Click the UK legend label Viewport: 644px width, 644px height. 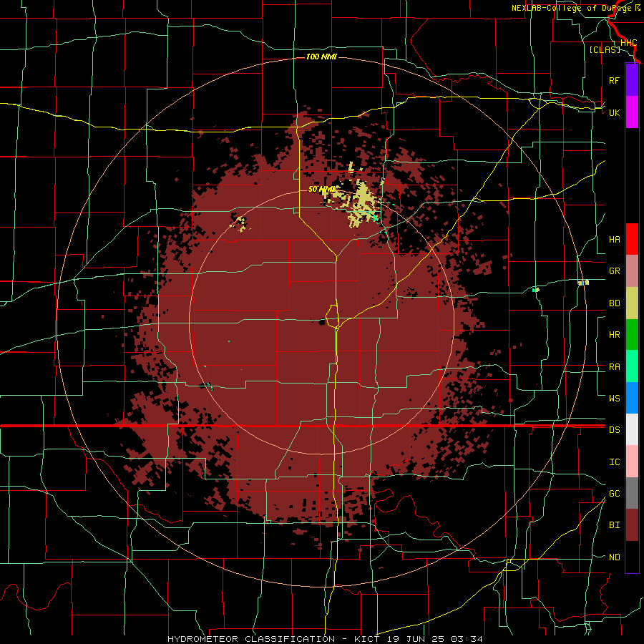point(614,112)
